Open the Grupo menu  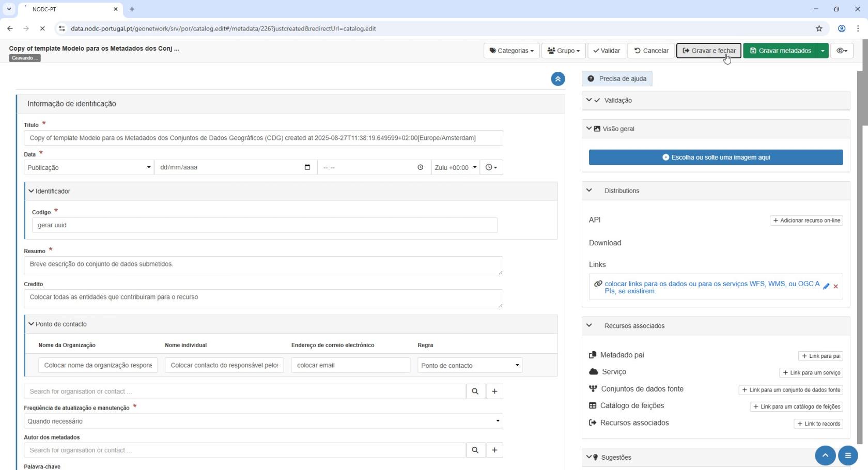point(563,51)
